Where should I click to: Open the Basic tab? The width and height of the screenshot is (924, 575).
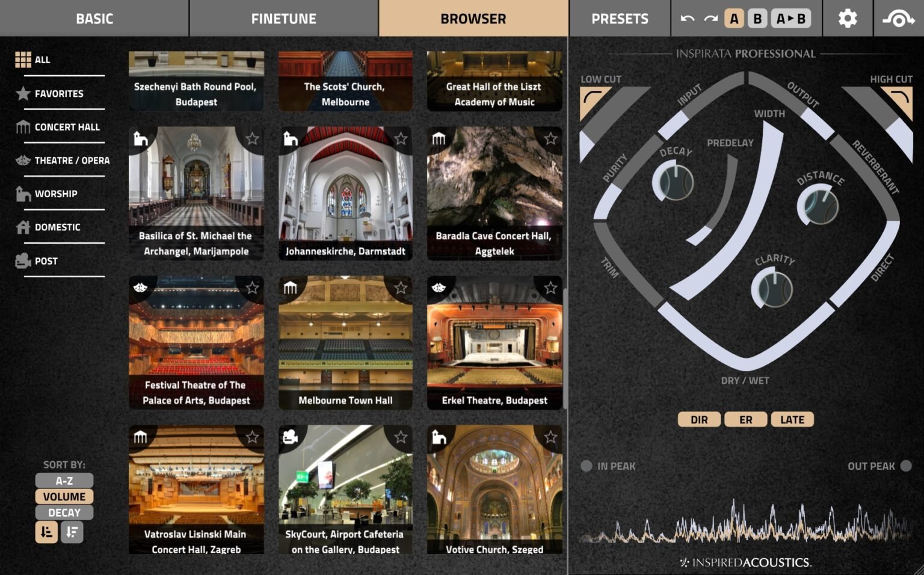click(94, 19)
